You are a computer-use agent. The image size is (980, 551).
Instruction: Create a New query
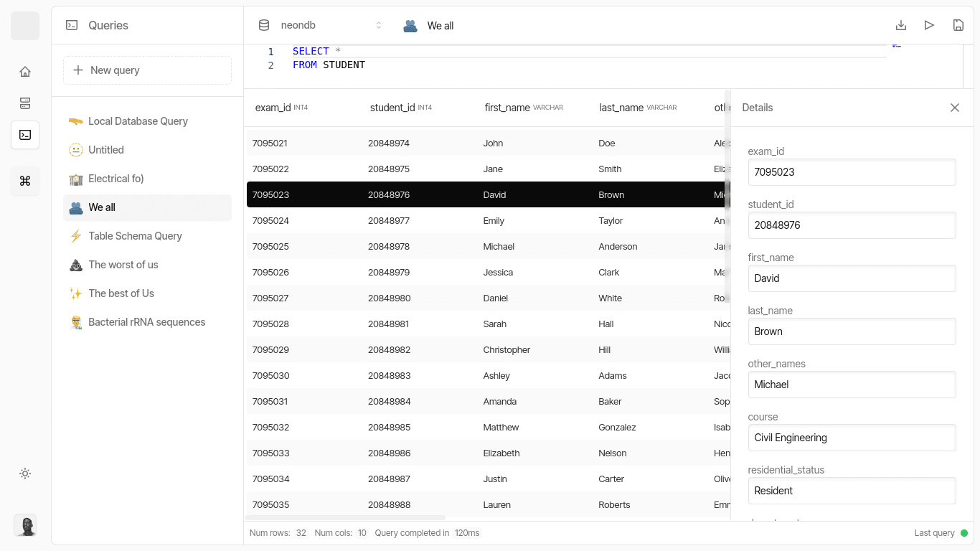147,70
